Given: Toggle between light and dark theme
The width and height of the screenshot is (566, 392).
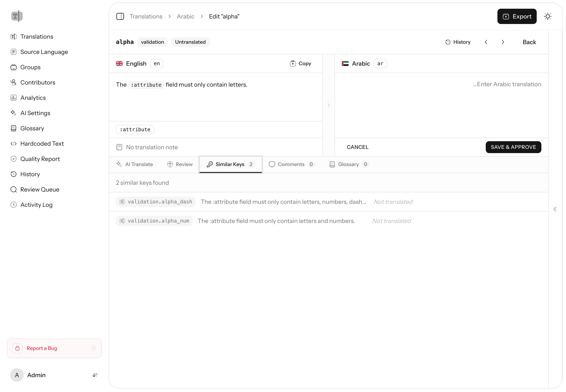Looking at the screenshot, I should 548,16.
